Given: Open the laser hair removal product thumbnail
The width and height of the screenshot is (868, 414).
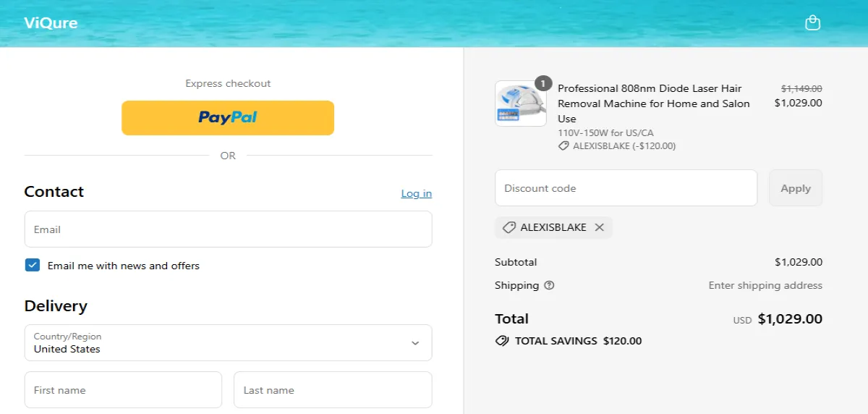Looking at the screenshot, I should click(x=521, y=103).
